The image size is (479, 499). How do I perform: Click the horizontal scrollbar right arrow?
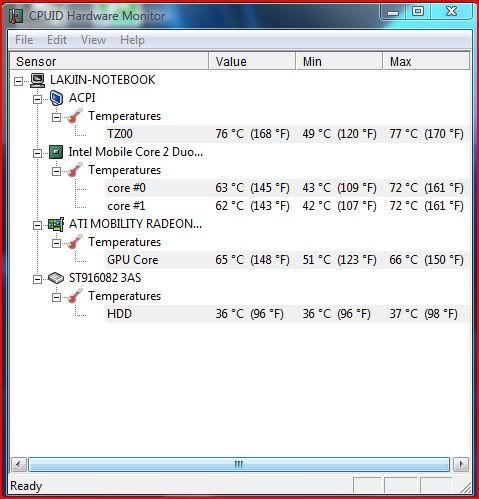[x=461, y=464]
